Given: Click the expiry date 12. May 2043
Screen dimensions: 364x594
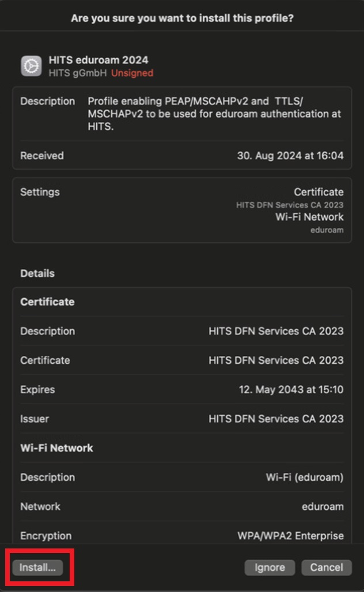Looking at the screenshot, I should pyautogui.click(x=291, y=390).
